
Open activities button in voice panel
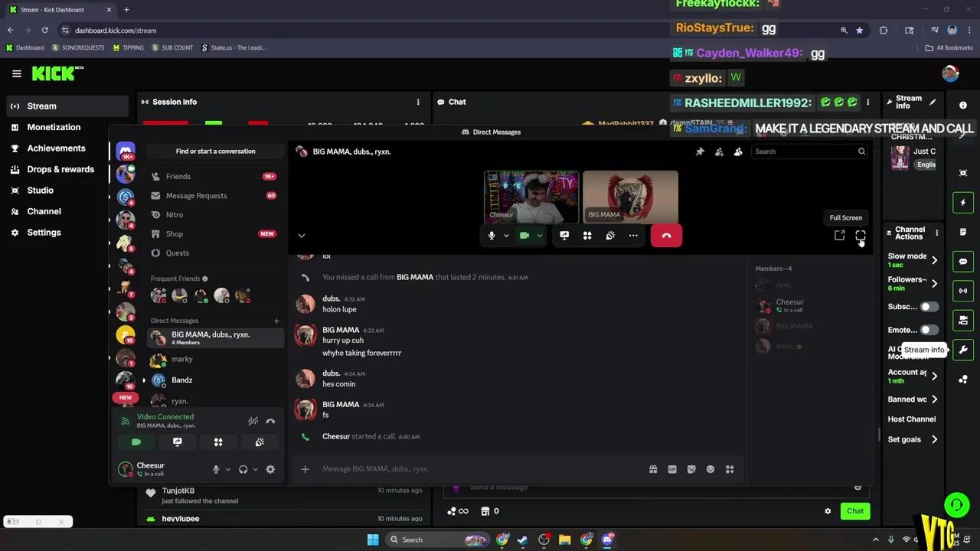click(218, 442)
